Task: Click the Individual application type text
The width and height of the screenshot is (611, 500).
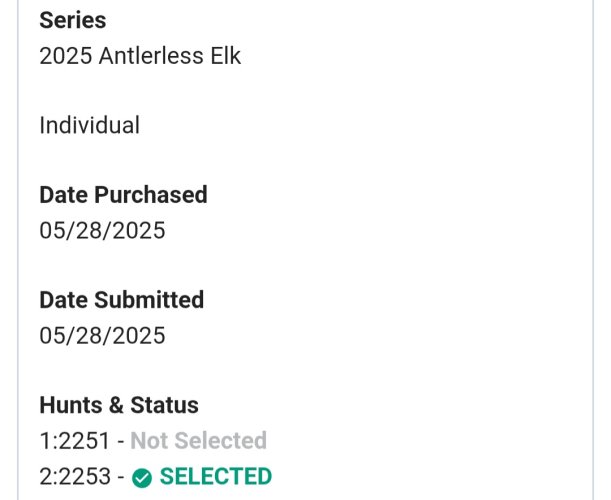Action: (89, 125)
